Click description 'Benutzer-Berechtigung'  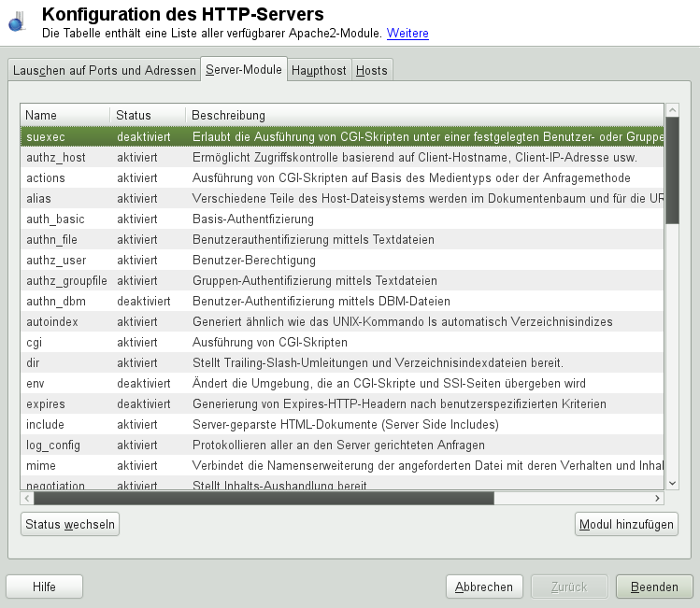(254, 260)
